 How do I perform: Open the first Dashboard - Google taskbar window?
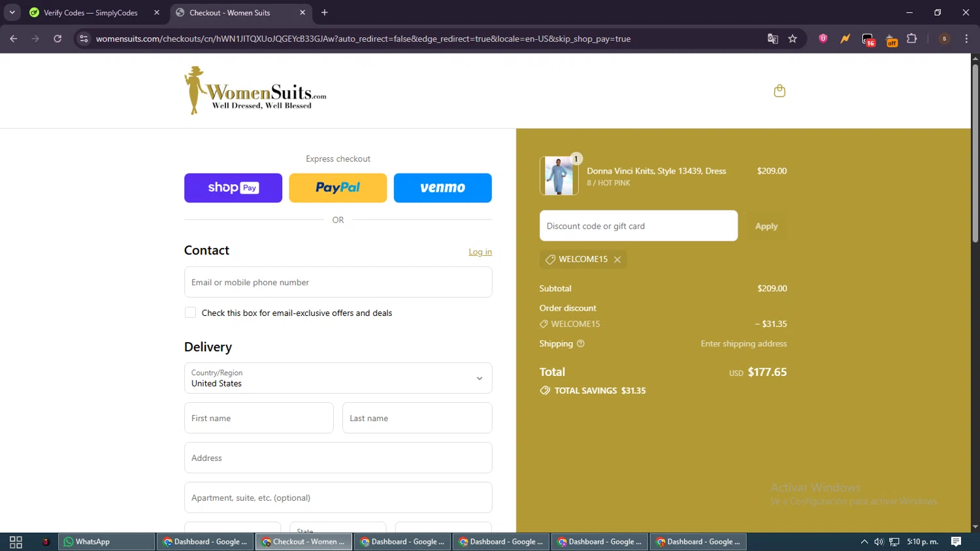205,542
